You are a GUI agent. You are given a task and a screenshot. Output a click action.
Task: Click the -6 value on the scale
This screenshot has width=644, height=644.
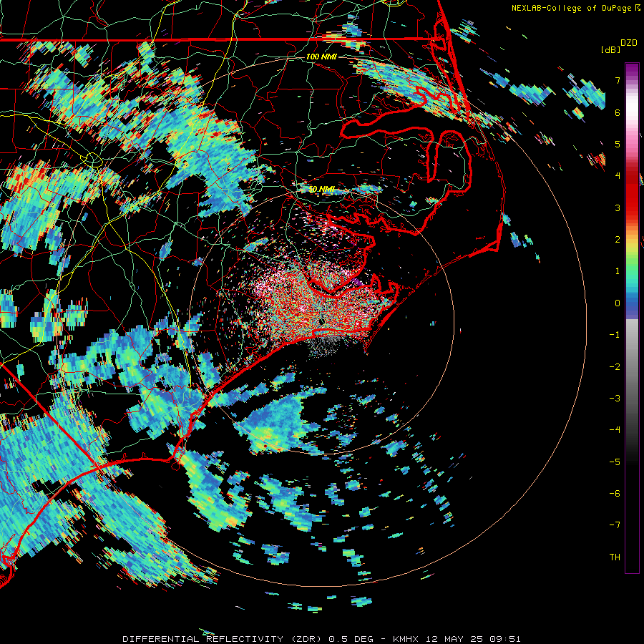point(615,494)
